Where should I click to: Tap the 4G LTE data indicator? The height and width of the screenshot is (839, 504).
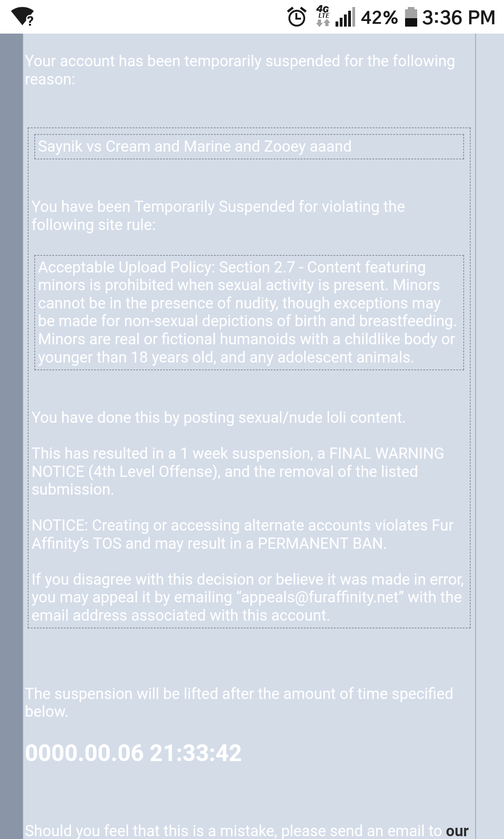[323, 16]
